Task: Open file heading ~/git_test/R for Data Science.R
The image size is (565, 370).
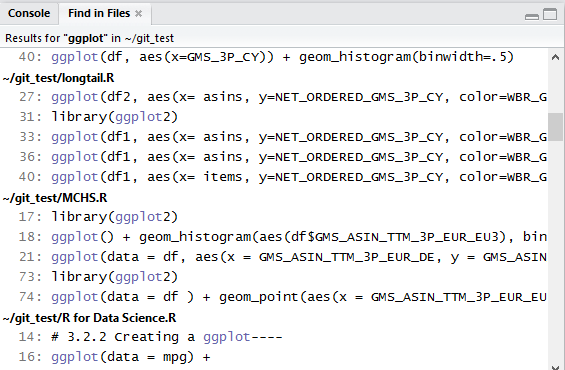Action: point(89,318)
